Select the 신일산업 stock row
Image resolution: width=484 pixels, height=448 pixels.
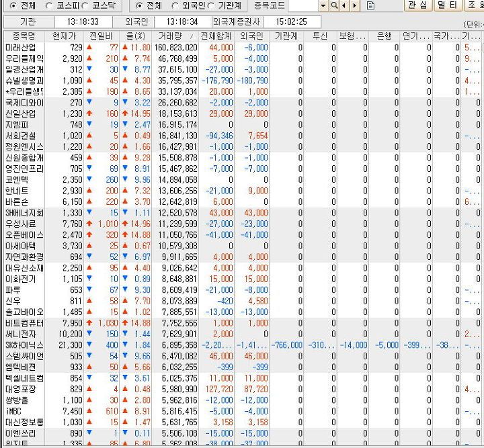click(242, 114)
